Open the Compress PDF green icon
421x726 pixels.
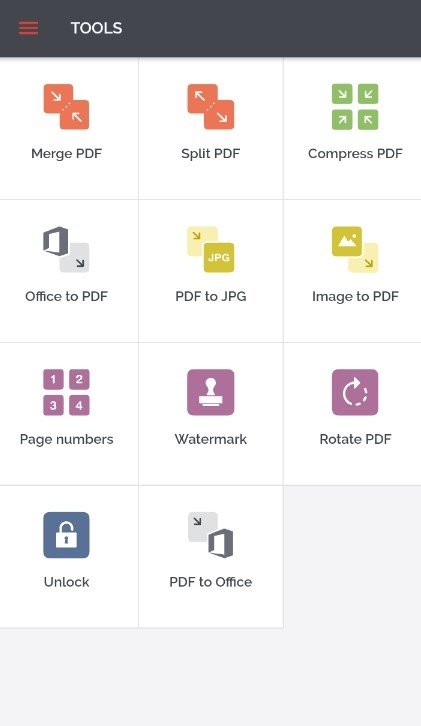(355, 106)
